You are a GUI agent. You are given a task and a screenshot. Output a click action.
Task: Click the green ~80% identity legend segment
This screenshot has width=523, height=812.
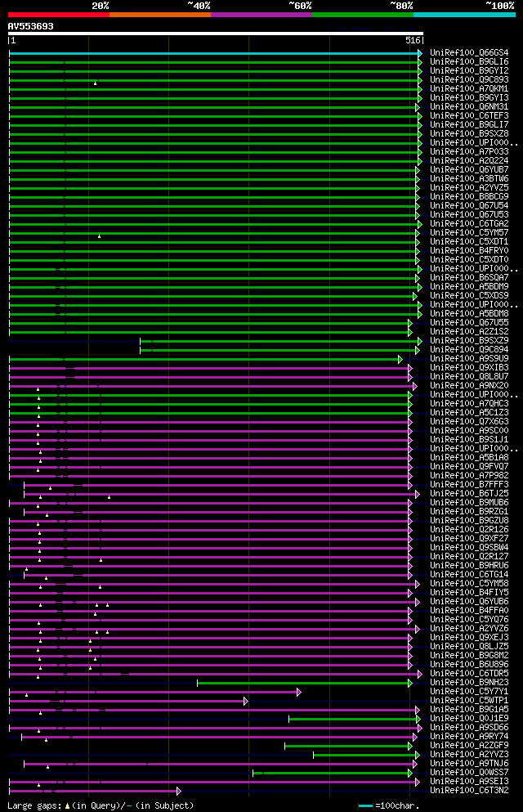[x=363, y=15]
